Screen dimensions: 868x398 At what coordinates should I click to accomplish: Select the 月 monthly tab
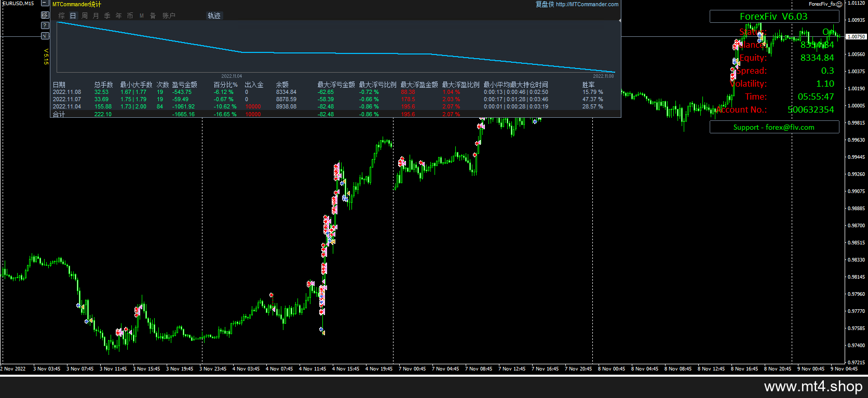click(x=96, y=16)
